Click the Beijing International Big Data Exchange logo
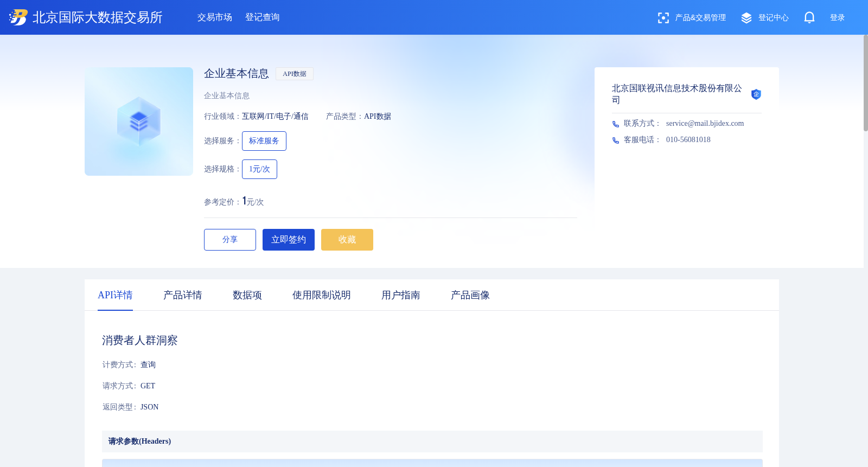 pyautogui.click(x=18, y=17)
